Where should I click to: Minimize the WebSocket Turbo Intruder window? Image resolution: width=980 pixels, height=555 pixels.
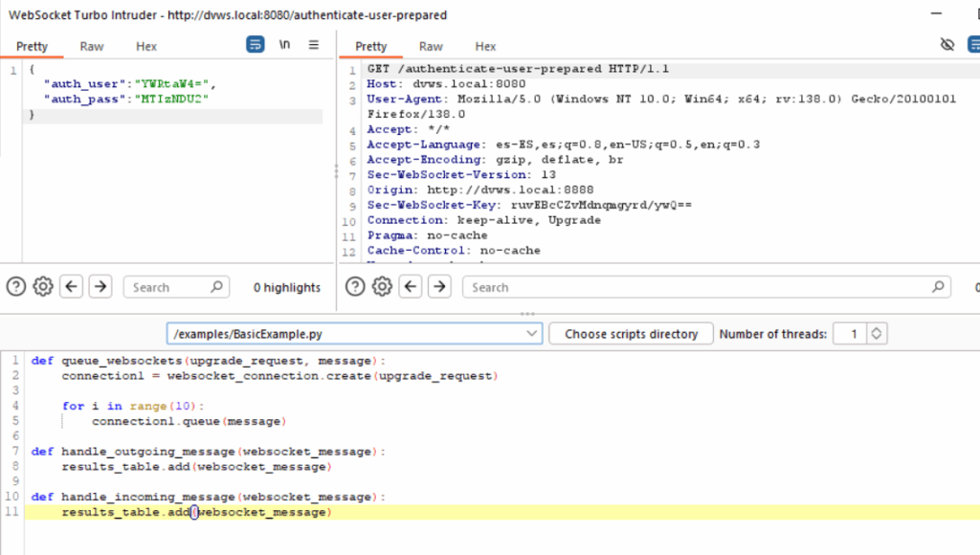936,13
